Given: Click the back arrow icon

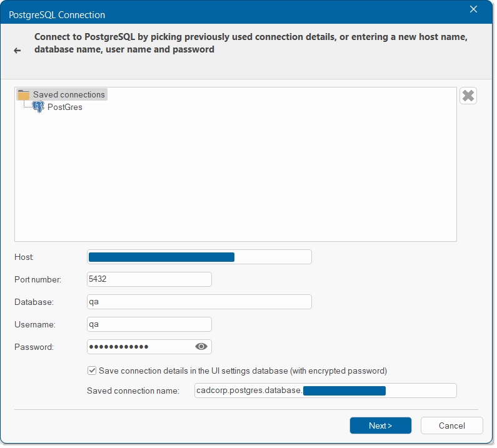Looking at the screenshot, I should point(18,51).
